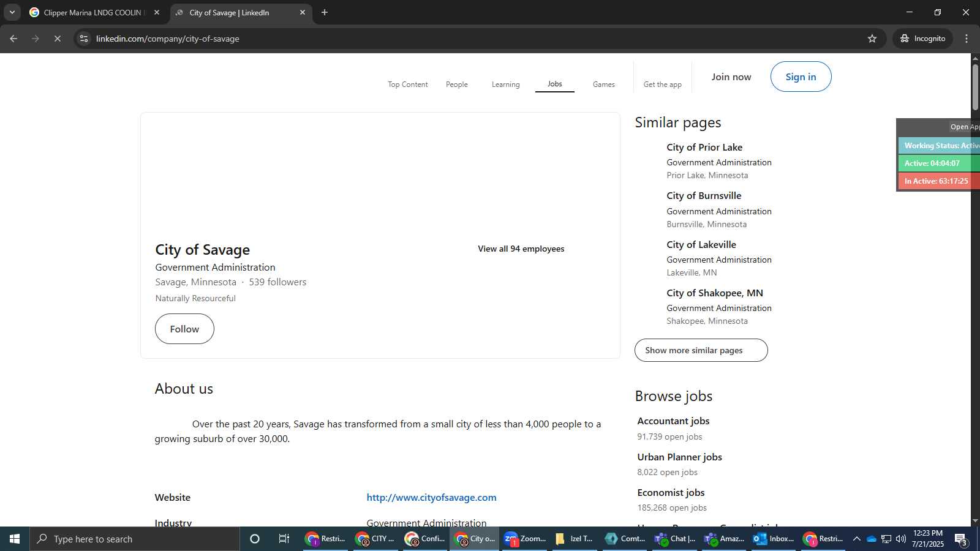The height and width of the screenshot is (551, 980).
Task: Click the address bar URL field
Action: pos(478,39)
